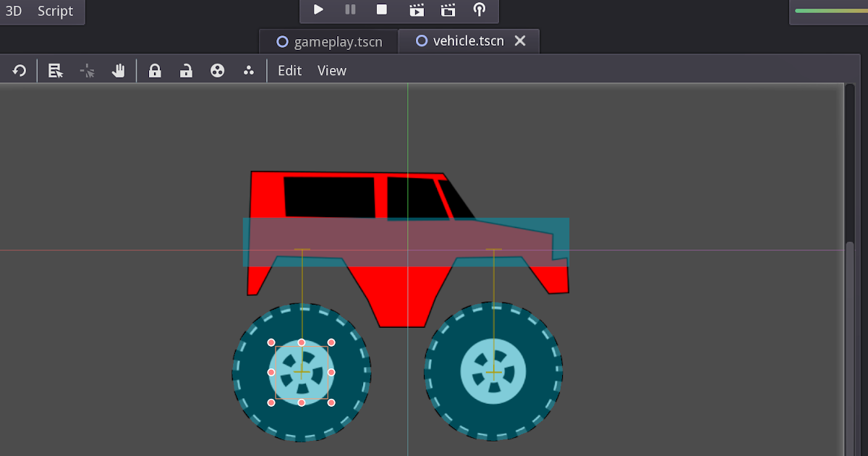Click the progress bar at top right
868x456 pixels.
point(830,9)
